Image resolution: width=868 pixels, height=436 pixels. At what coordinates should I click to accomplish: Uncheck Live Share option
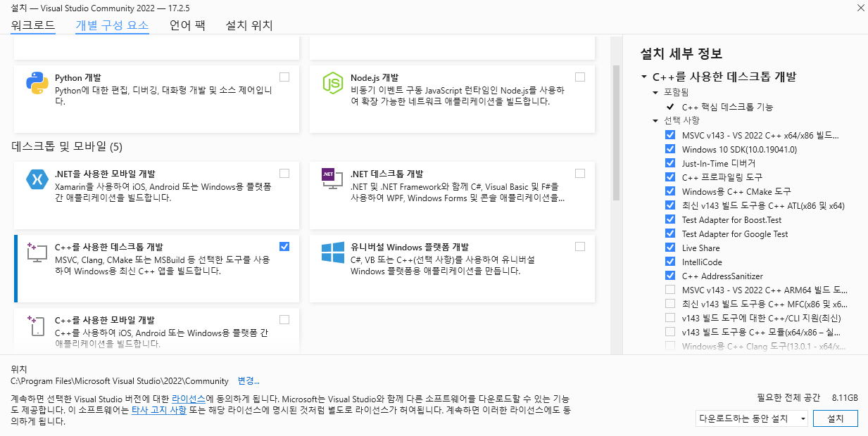(670, 248)
